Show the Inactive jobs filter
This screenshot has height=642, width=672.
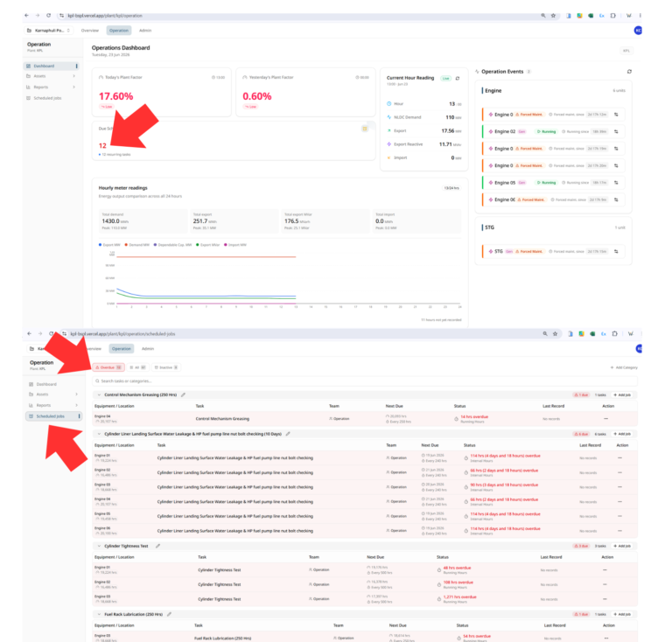click(166, 367)
